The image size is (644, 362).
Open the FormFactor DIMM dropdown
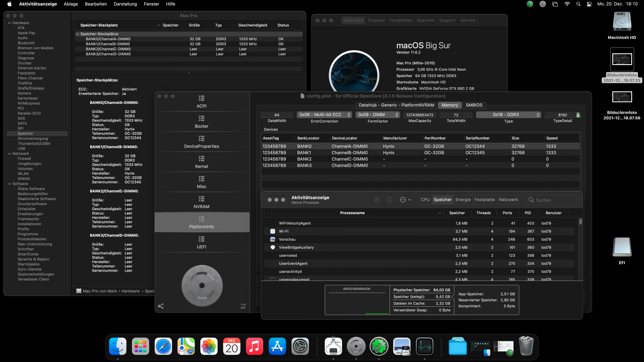click(378, 115)
